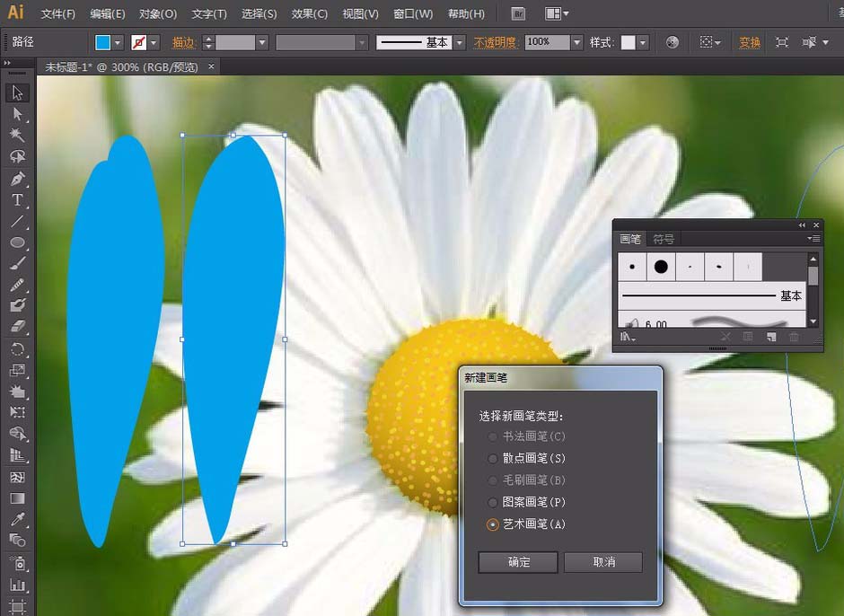The image size is (844, 616).
Task: Click the blue fill color swatch
Action: (102, 42)
